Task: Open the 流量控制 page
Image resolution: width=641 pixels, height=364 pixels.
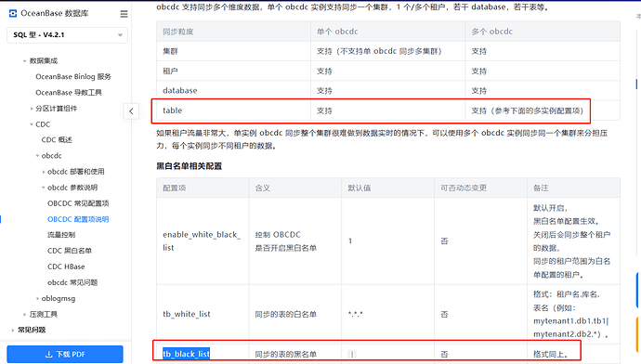Action: click(61, 235)
